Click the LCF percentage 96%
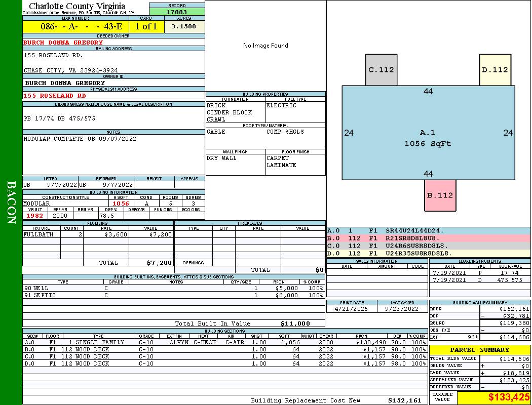This screenshot has width=532, height=405. click(x=473, y=337)
